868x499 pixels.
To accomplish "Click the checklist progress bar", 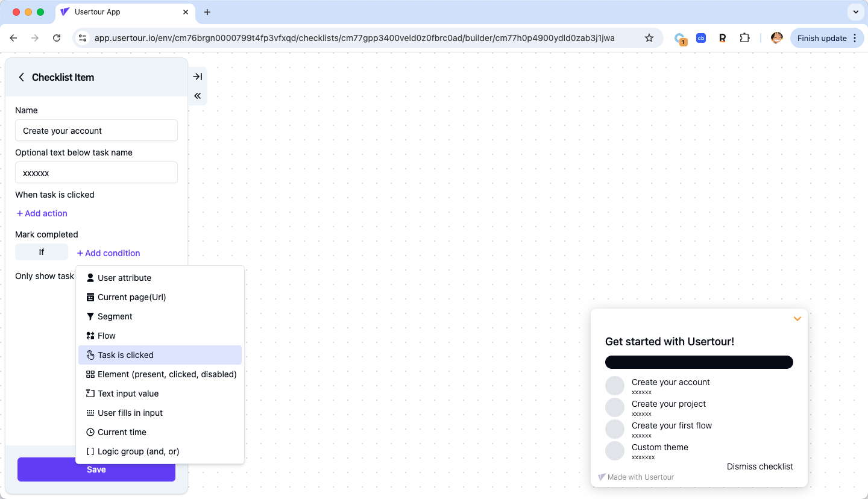I will pos(699,362).
